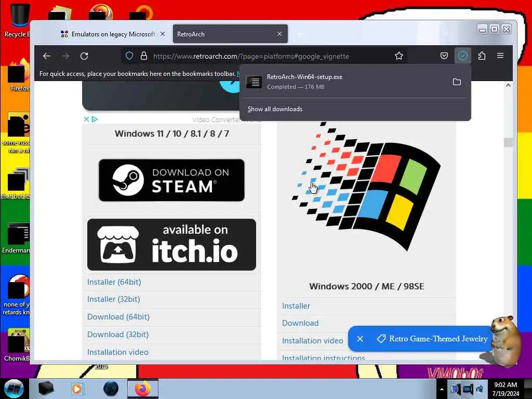The height and width of the screenshot is (399, 532).
Task: Open the Windows Start orb
Action: coord(14,389)
